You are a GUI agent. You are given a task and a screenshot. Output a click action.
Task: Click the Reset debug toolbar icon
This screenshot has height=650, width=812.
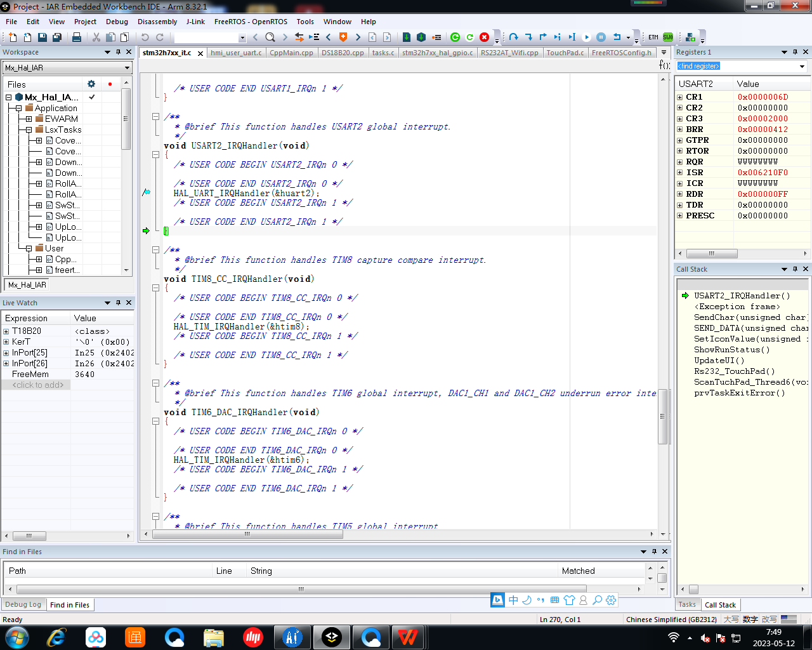coord(617,37)
